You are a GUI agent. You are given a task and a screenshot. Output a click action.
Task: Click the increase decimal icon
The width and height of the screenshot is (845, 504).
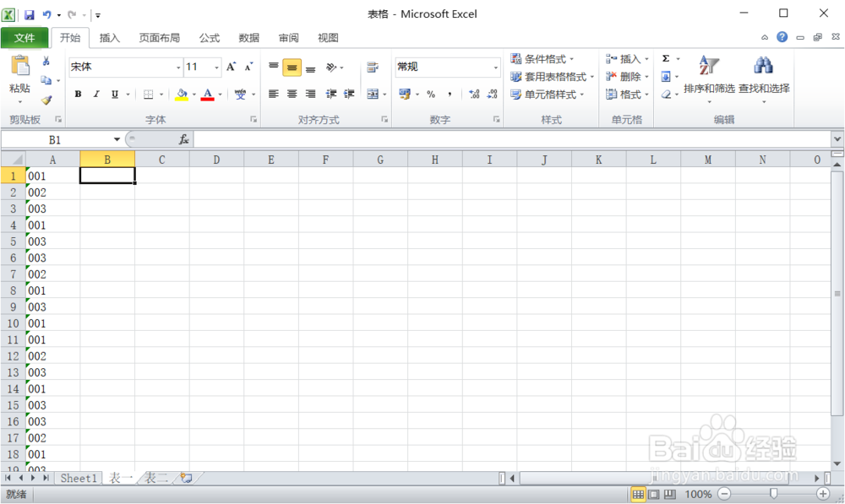pos(474,95)
